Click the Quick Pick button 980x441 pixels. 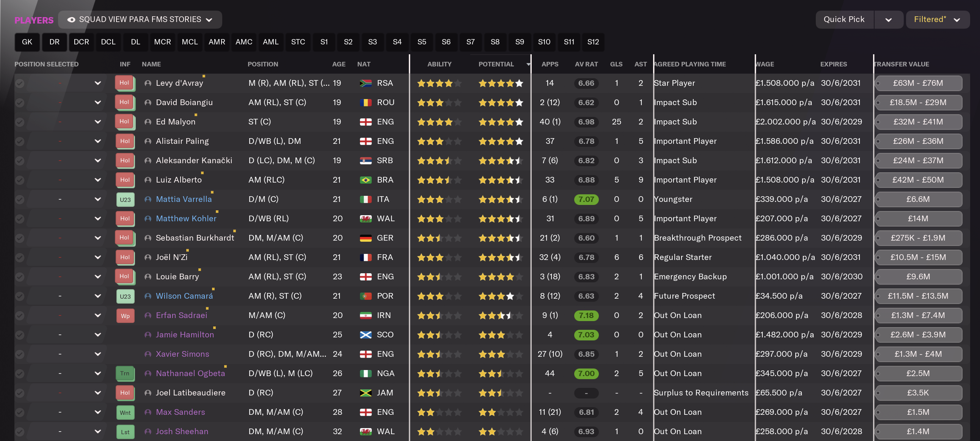coord(844,19)
